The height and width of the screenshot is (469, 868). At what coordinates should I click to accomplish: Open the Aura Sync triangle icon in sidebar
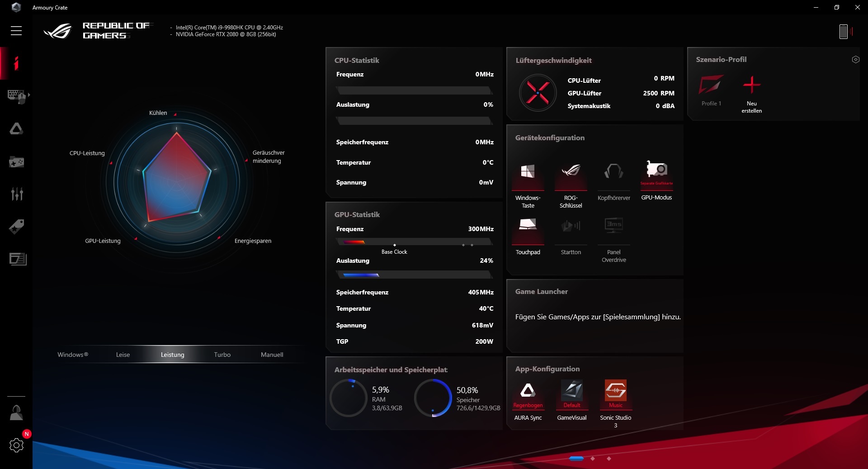tap(16, 129)
